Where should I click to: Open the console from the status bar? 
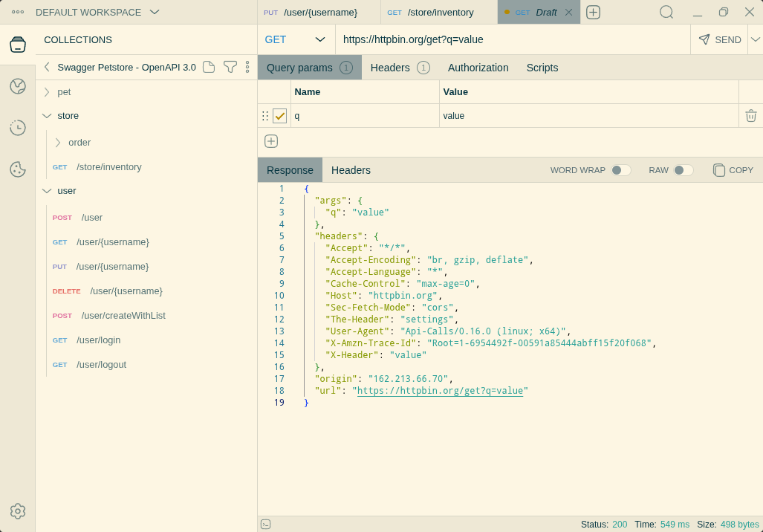point(265,524)
